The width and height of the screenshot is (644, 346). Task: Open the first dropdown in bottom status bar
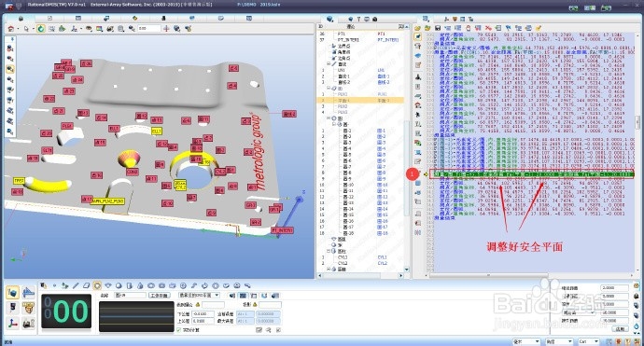pos(526,341)
